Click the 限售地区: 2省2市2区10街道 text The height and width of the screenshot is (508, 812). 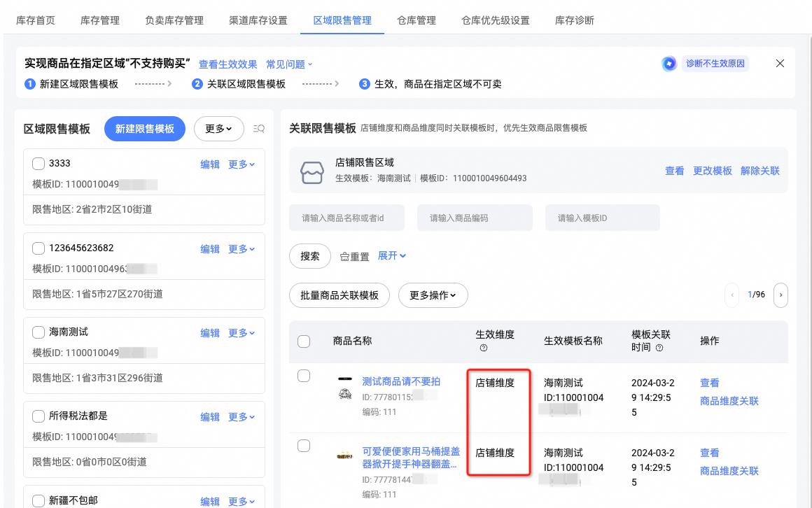pyautogui.click(x=92, y=209)
